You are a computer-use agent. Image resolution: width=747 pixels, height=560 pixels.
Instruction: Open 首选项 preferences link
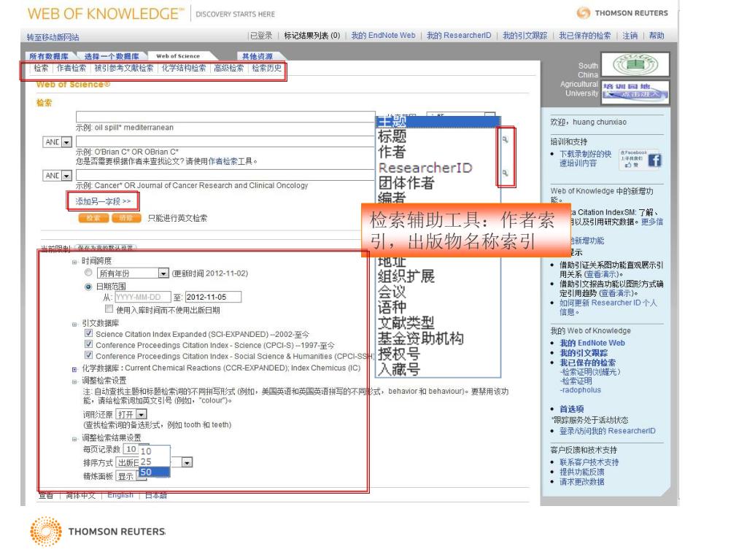[x=572, y=409]
